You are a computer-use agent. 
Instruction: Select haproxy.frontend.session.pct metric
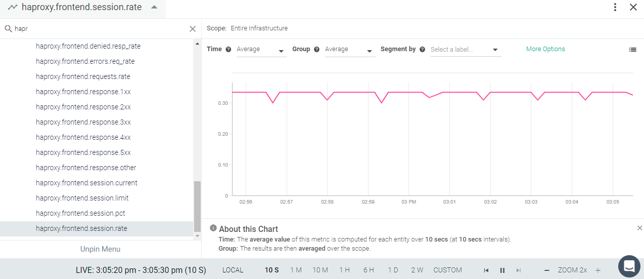tap(80, 213)
